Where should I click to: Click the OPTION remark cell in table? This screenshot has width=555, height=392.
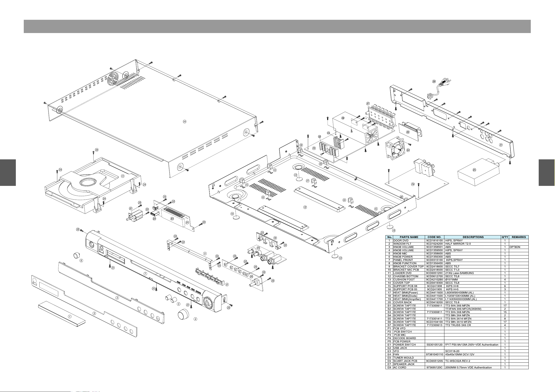pos(515,247)
